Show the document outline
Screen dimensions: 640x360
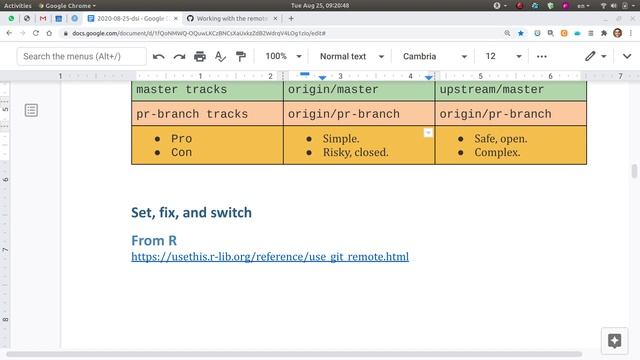point(31,110)
